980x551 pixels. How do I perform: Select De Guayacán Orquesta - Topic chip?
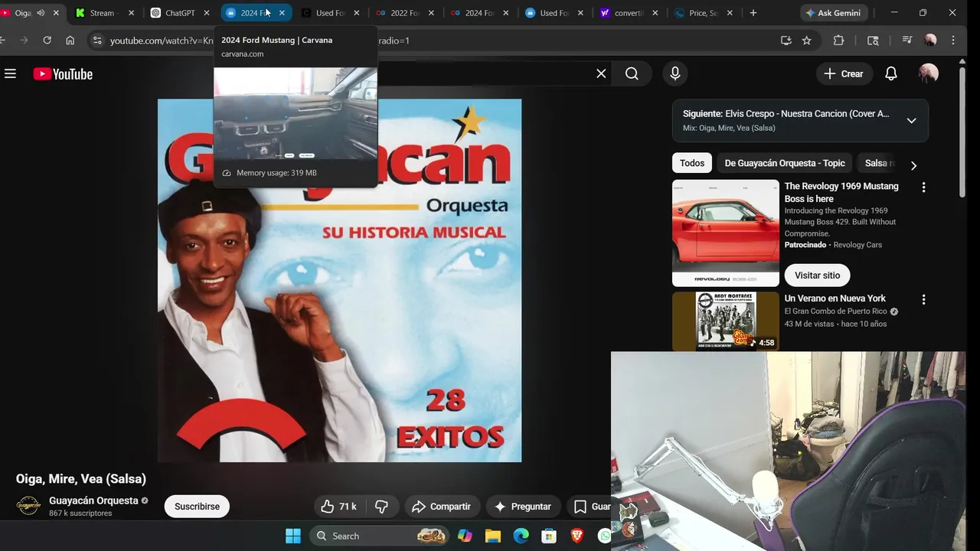(785, 163)
